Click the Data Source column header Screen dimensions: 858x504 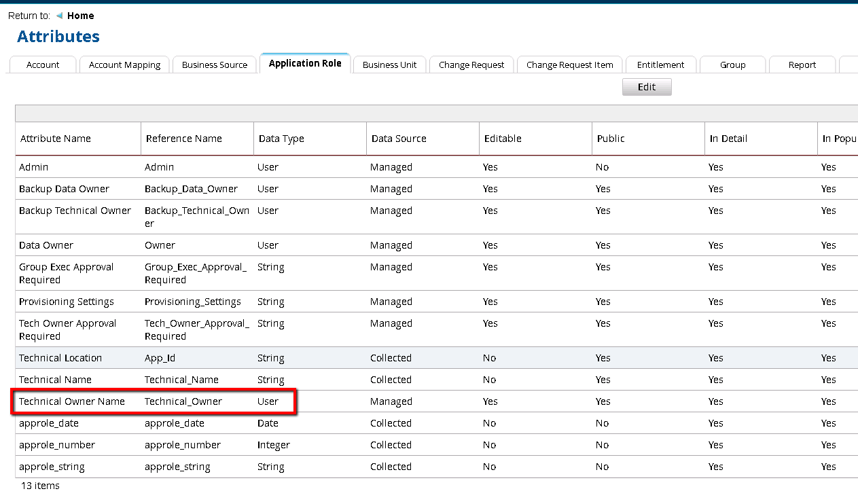tap(399, 139)
